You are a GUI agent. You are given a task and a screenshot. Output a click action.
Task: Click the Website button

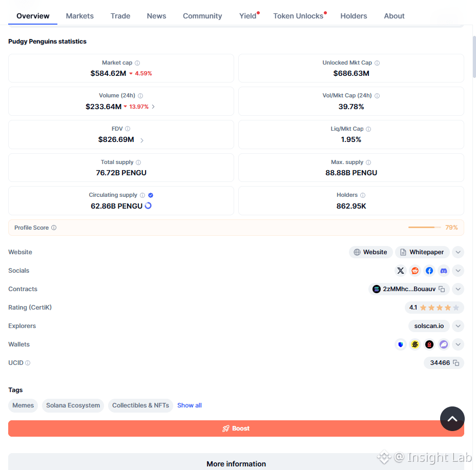tap(370, 252)
